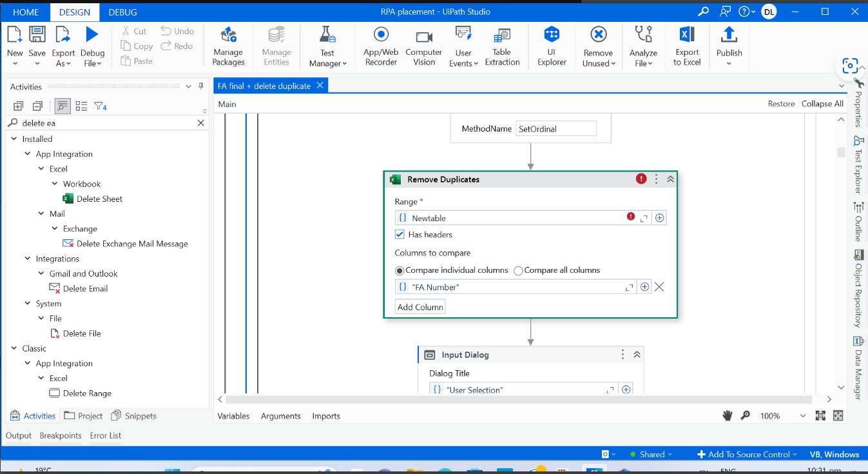The image size is (868, 474).
Task: Switch Activities panel to list view
Action: 81,106
